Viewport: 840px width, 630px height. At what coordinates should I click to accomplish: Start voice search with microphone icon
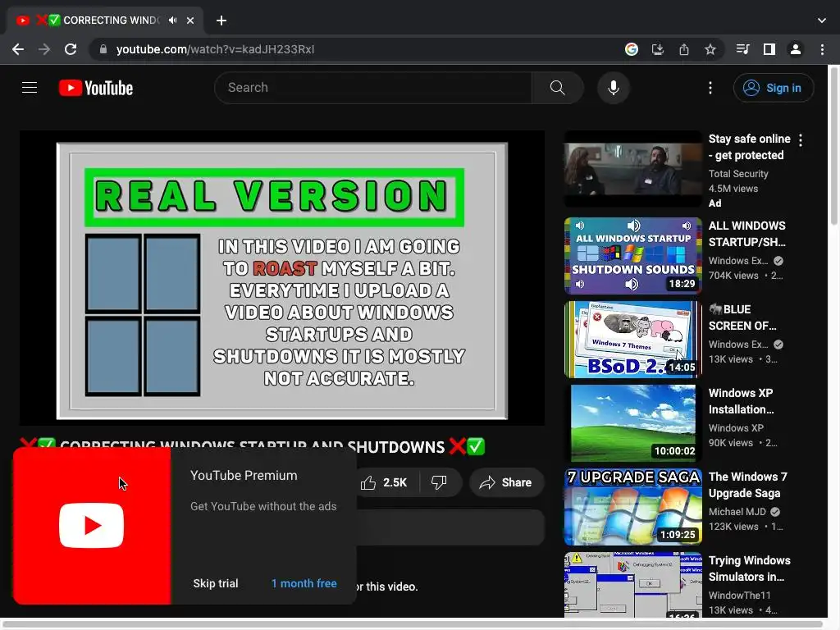(x=614, y=88)
